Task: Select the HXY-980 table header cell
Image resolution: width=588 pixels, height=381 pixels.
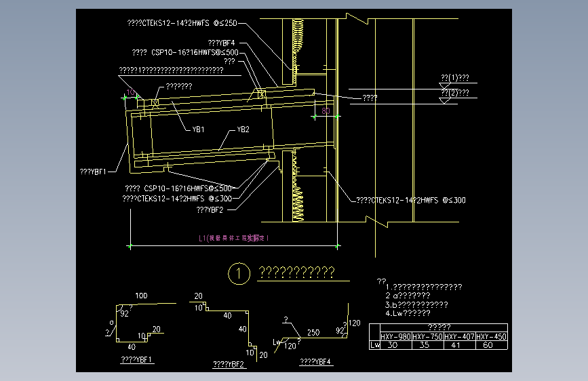Action: pyautogui.click(x=396, y=337)
